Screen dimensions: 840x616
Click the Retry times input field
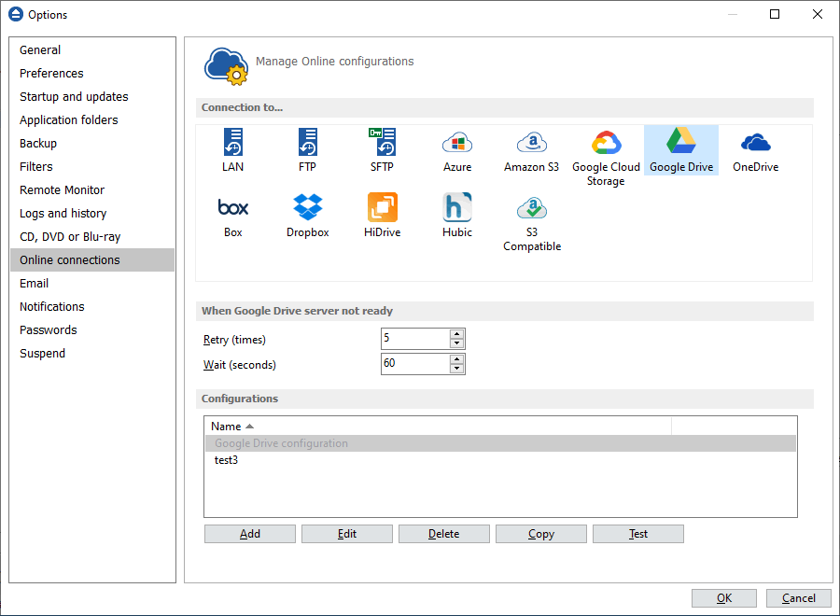(x=415, y=339)
